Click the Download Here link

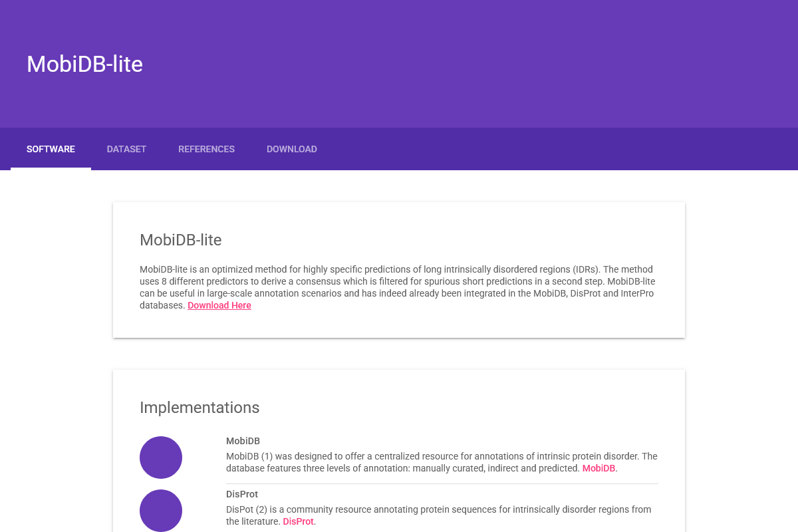(219, 305)
